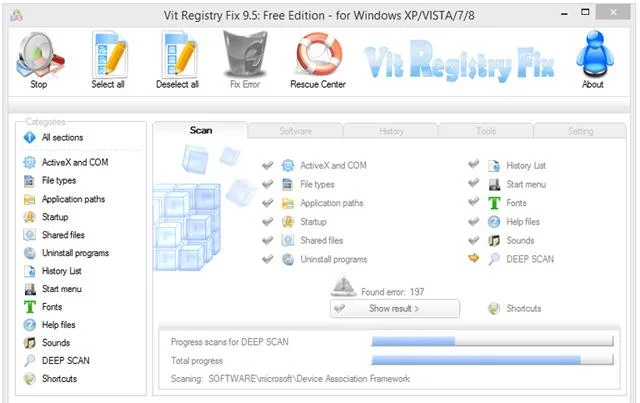
Task: Click Help files question icon in scan panel
Action: 494,222
